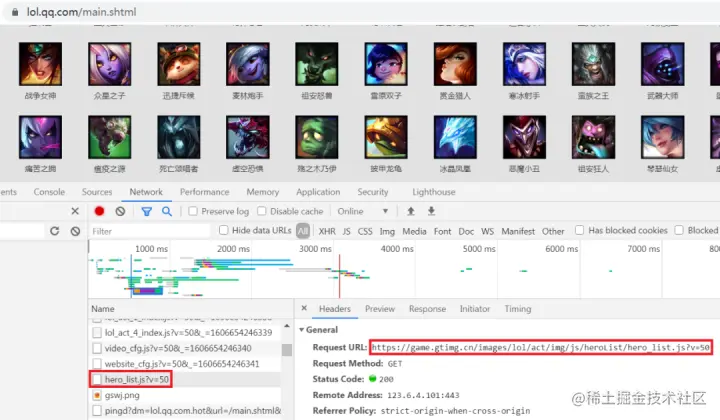Click the import HAR upload arrow

point(411,211)
